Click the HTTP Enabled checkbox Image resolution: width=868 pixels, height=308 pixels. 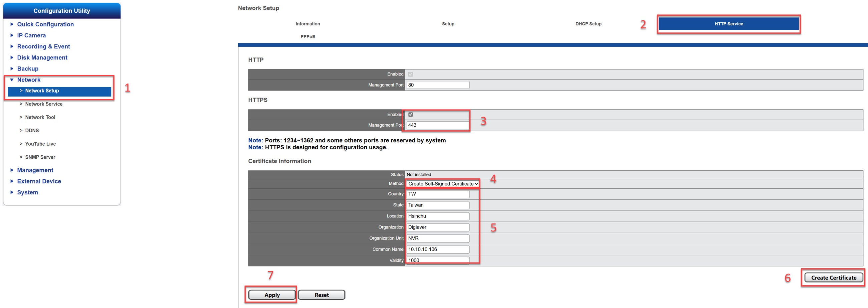[410, 74]
